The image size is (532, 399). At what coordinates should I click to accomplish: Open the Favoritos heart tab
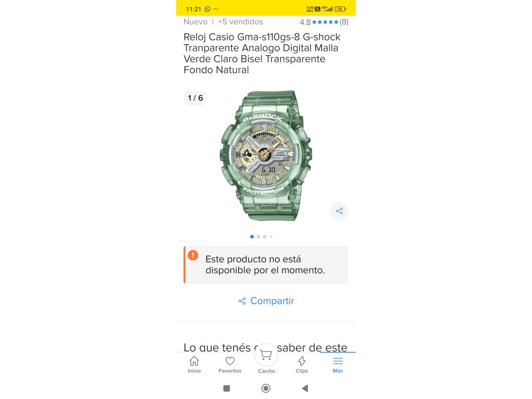230,365
